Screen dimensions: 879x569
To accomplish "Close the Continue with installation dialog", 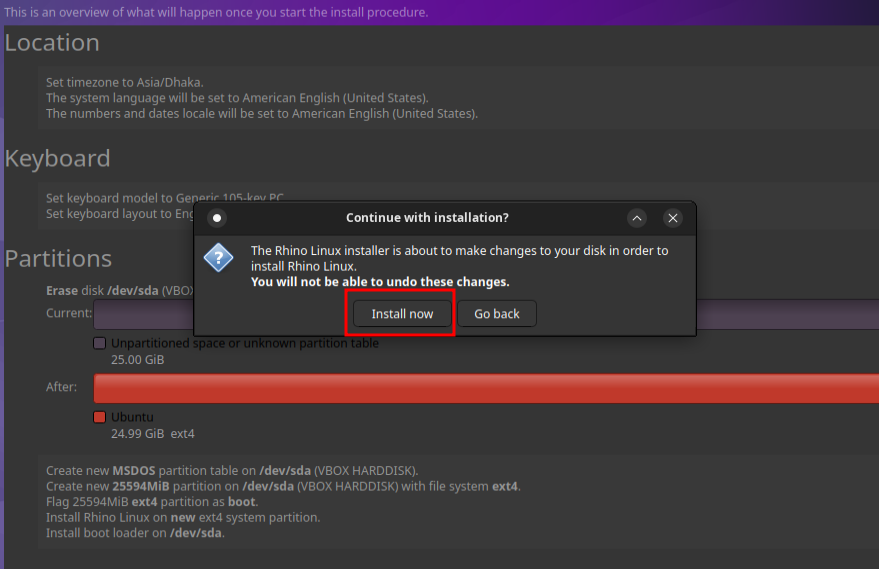I will (673, 218).
